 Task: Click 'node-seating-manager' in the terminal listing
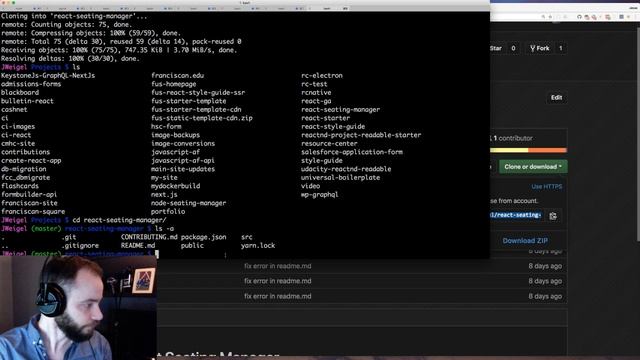coord(188,203)
